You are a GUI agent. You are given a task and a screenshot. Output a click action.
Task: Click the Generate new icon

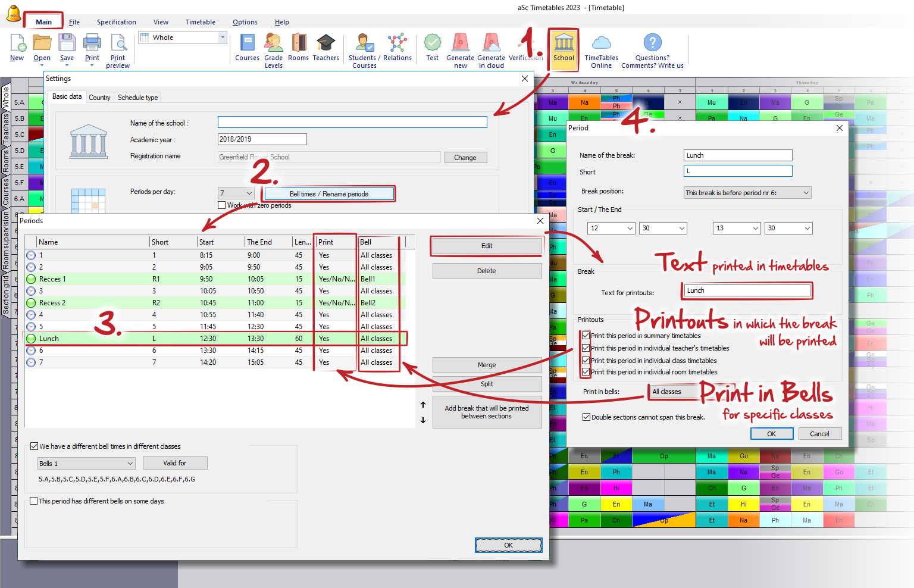(x=461, y=43)
